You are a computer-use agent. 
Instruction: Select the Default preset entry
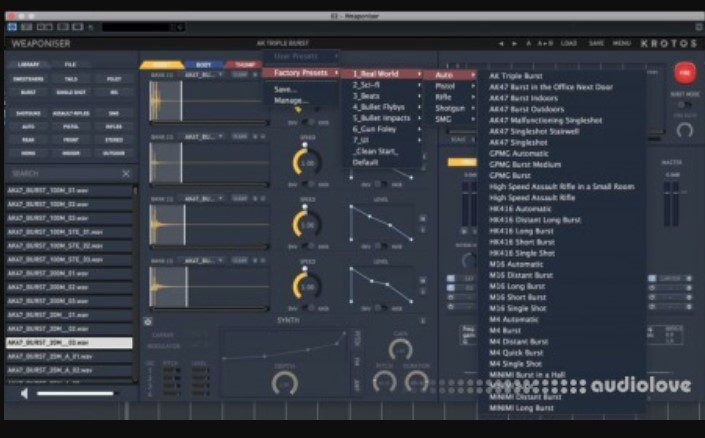coord(365,162)
